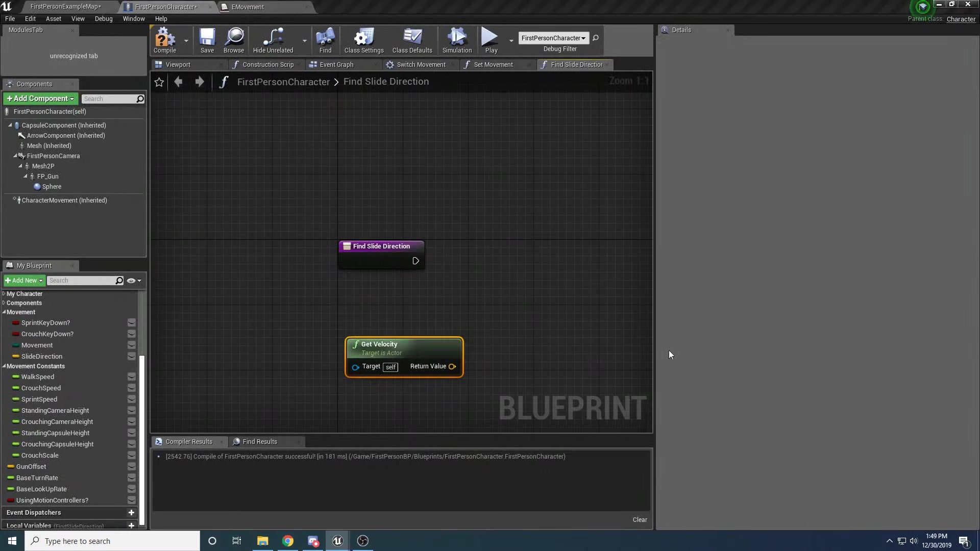Toggle visibility of SprintKeyDown? variable
This screenshot has width=980, height=551.
pyautogui.click(x=132, y=323)
